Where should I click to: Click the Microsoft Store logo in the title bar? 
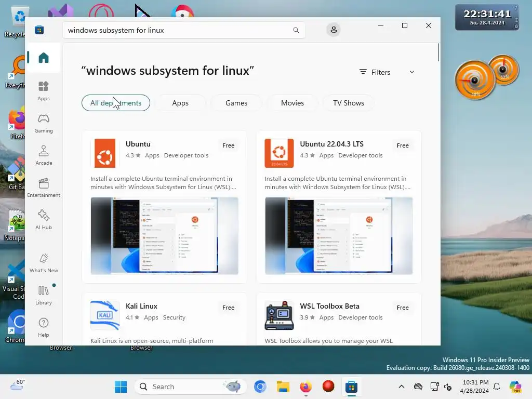pyautogui.click(x=39, y=30)
